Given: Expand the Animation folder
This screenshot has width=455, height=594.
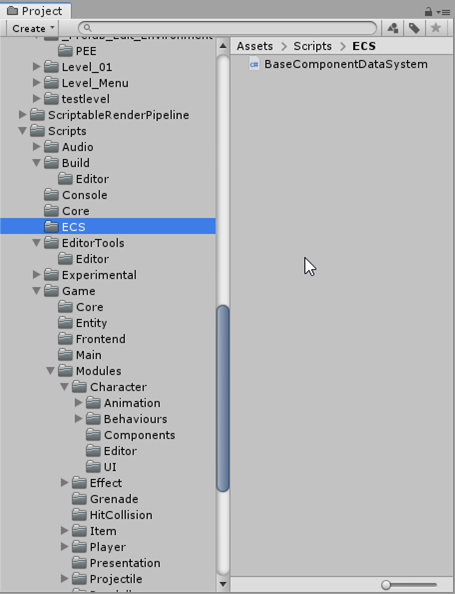Looking at the screenshot, I should coord(78,403).
